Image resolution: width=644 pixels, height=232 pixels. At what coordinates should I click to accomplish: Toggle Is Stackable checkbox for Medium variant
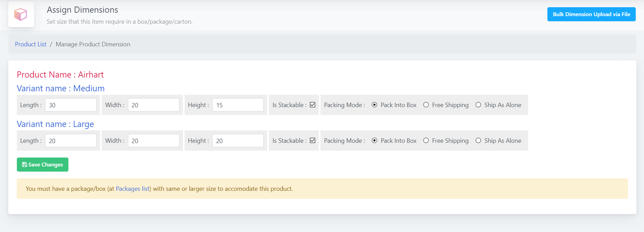tap(313, 105)
